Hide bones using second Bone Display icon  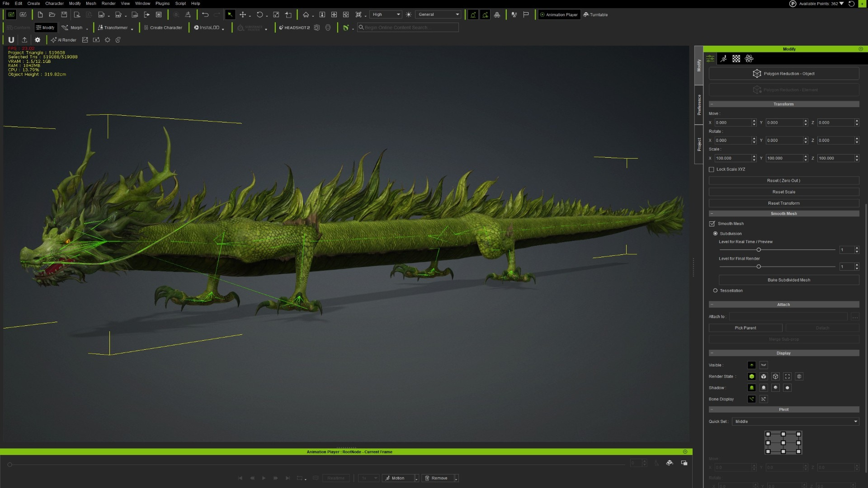pos(764,399)
